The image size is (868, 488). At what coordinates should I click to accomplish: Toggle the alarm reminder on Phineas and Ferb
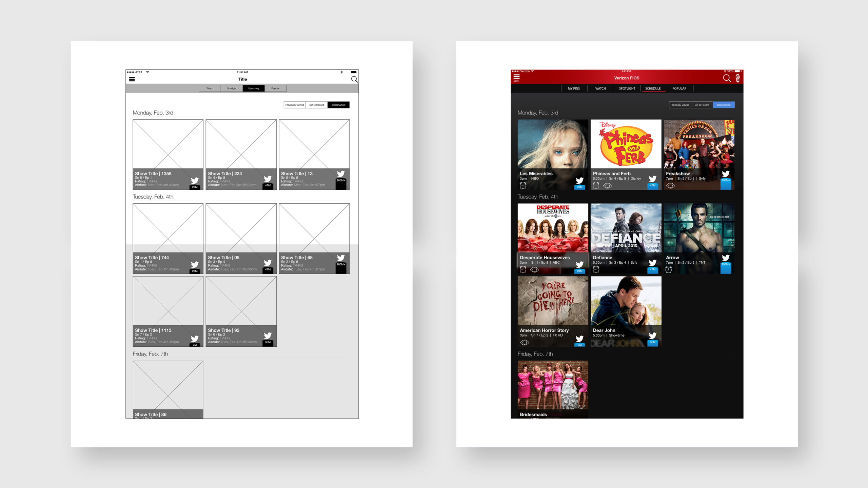point(596,185)
